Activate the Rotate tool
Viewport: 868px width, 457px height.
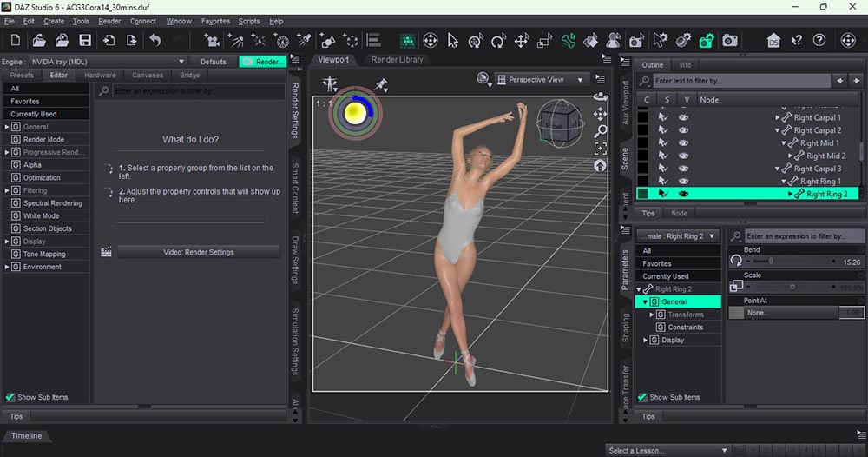coord(498,41)
